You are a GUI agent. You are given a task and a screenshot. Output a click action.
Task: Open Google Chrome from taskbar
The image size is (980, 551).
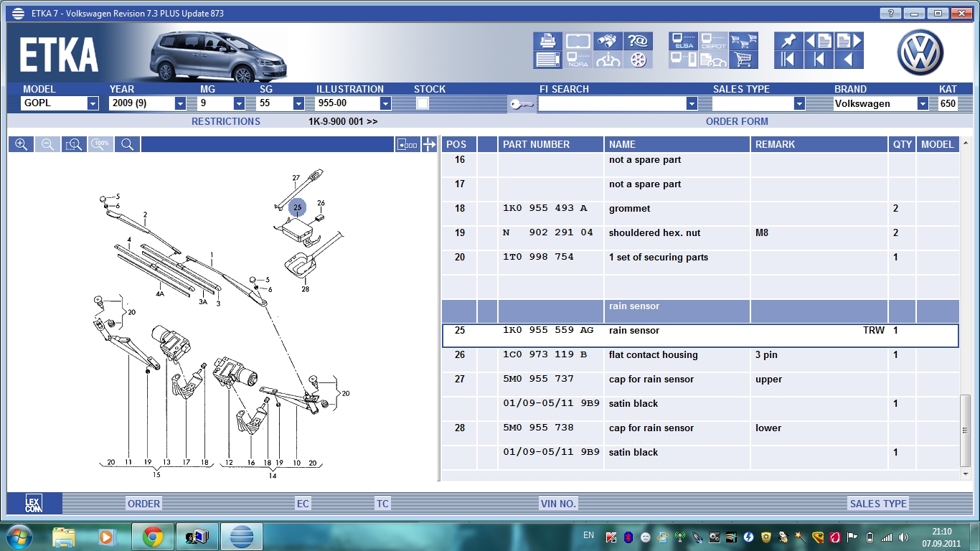[152, 537]
